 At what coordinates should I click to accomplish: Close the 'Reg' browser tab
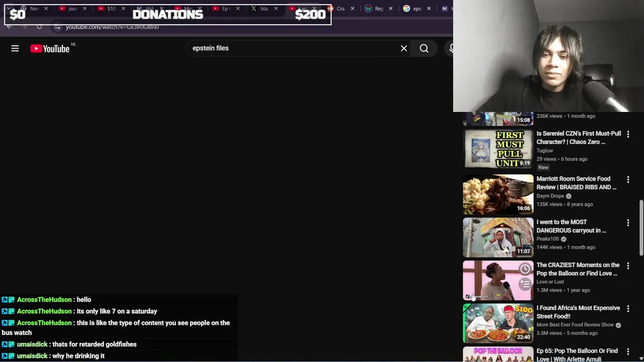[x=390, y=9]
